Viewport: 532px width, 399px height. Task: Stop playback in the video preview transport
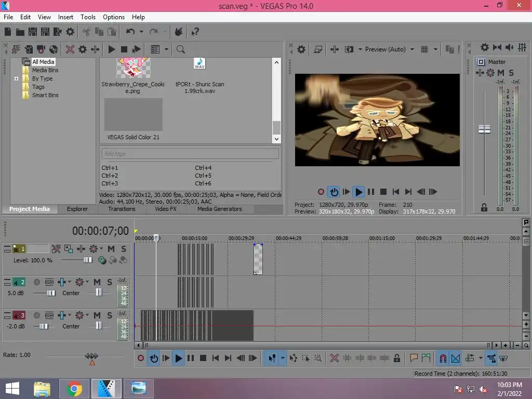pos(383,192)
